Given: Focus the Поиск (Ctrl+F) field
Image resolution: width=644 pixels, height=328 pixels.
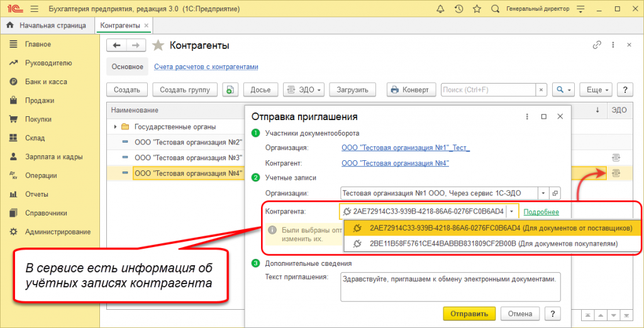Looking at the screenshot, I should click(x=488, y=89).
